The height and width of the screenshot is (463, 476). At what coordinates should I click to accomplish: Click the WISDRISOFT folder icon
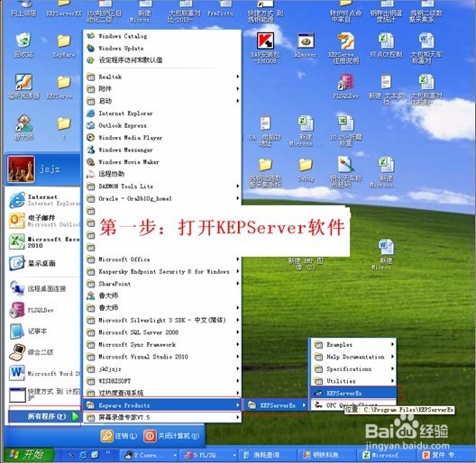91,381
